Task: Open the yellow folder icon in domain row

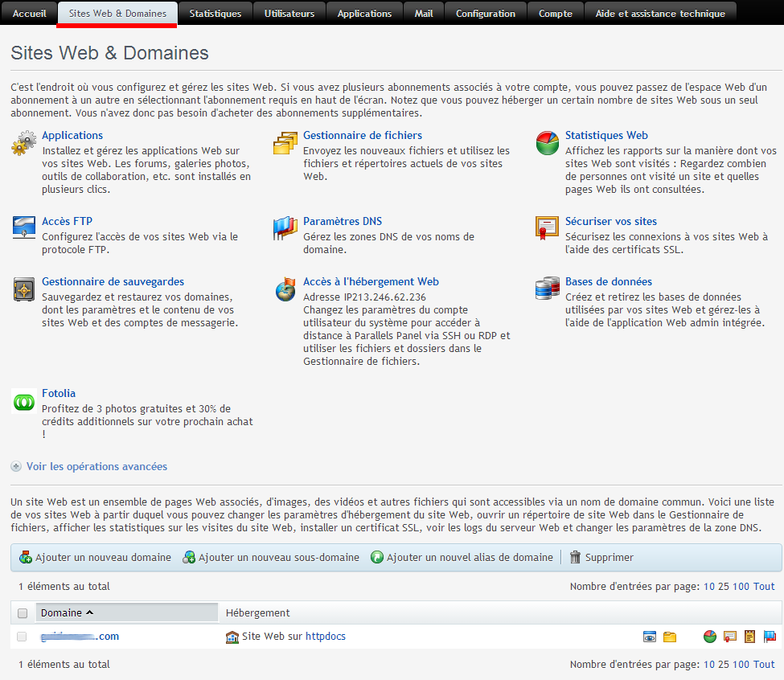Action: click(x=670, y=637)
